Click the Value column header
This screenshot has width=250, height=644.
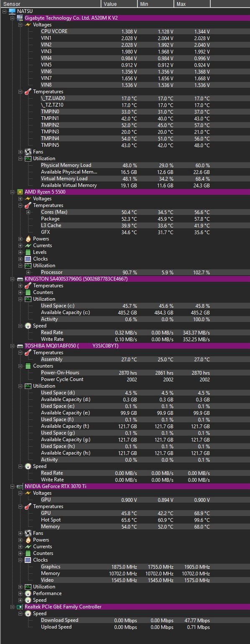coord(119,4)
